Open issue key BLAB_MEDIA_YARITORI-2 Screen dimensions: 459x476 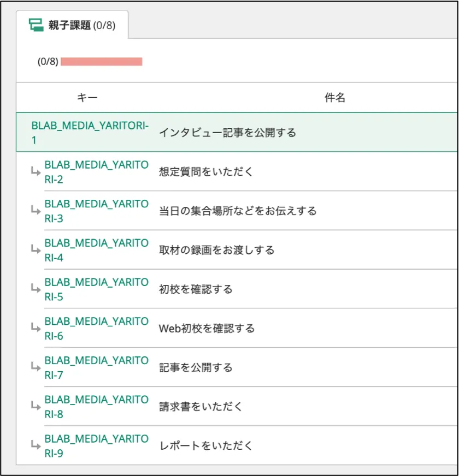(x=96, y=172)
